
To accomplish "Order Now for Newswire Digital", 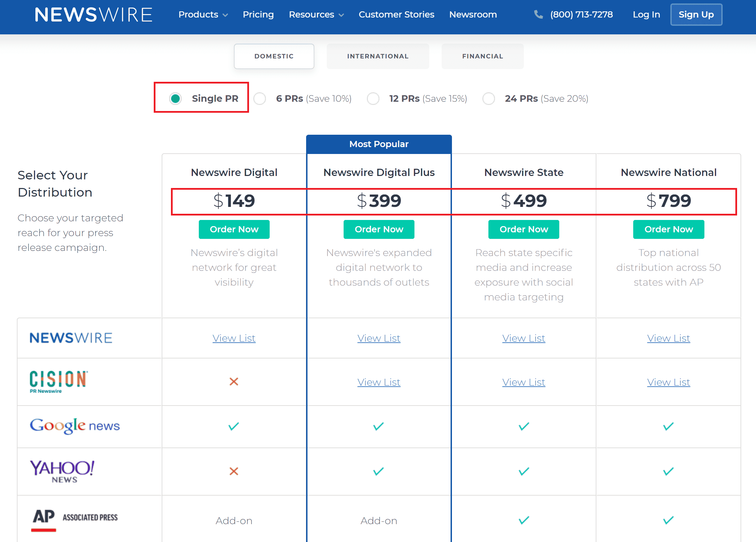I will click(234, 229).
